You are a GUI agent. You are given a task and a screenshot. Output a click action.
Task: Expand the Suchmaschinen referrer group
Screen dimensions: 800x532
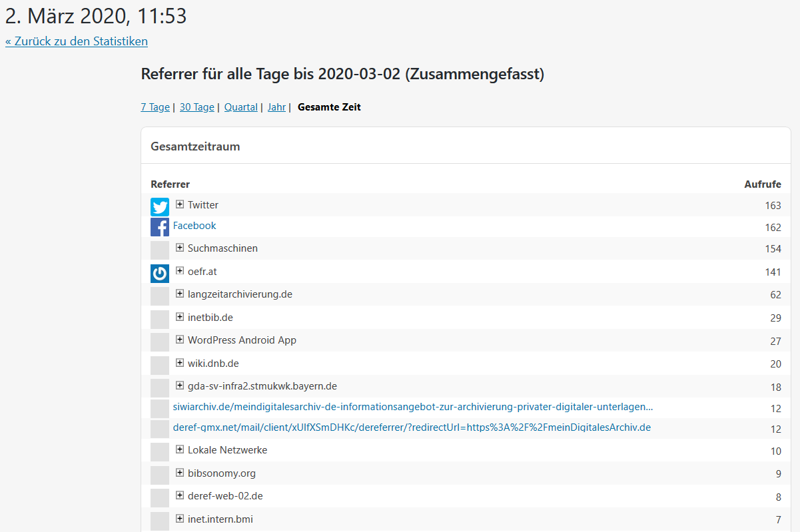pyautogui.click(x=180, y=248)
